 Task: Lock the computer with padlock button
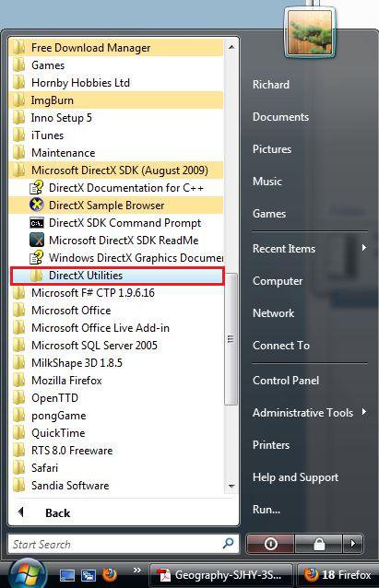pos(318,544)
